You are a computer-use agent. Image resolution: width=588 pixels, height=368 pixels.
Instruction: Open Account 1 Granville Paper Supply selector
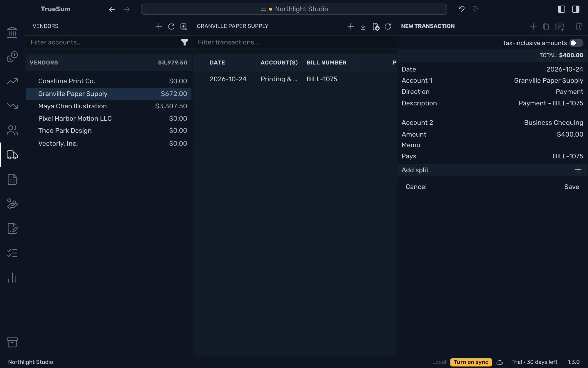492,81
